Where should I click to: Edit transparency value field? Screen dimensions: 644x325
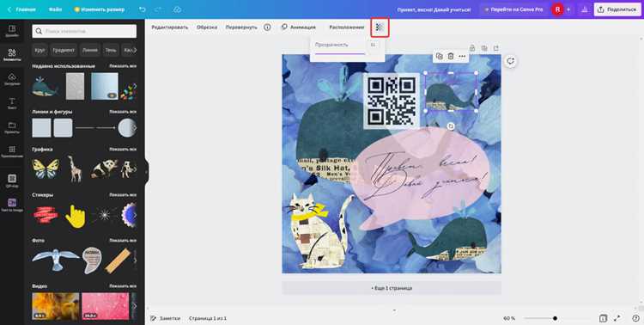(x=373, y=45)
